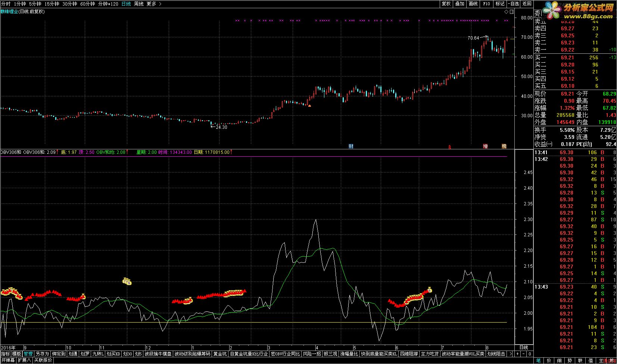Open the 关联报价 related quotes

[x=43, y=360]
